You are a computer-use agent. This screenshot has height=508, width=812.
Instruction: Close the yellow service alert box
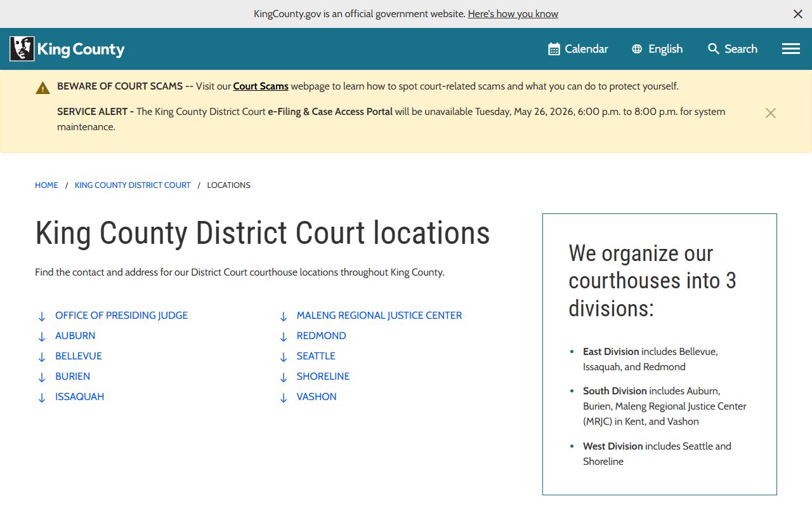click(771, 113)
